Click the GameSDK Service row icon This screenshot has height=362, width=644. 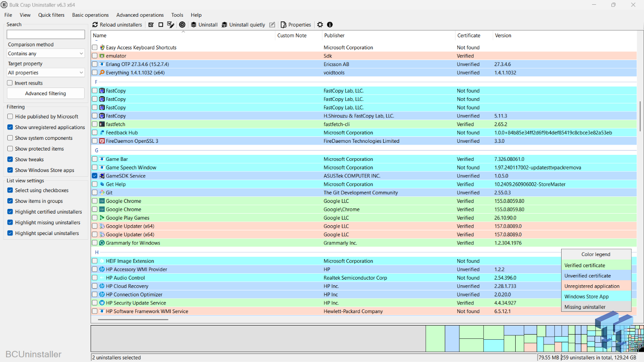[102, 176]
